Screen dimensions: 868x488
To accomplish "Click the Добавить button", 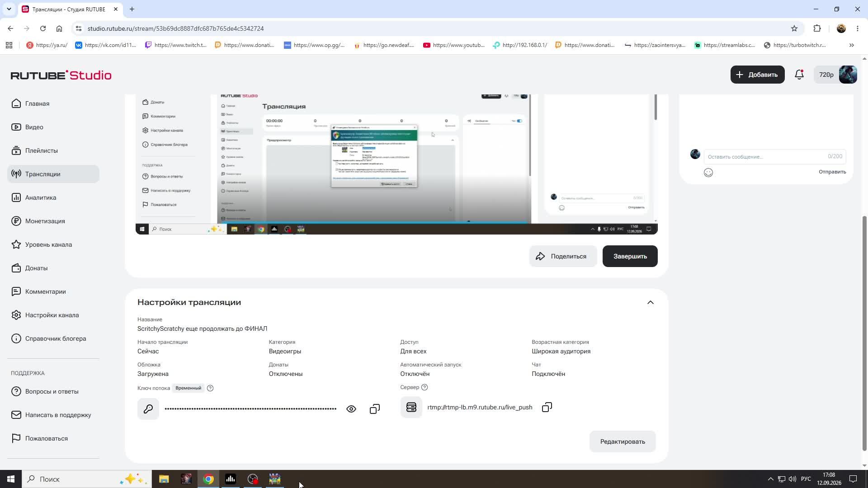I will point(757,75).
